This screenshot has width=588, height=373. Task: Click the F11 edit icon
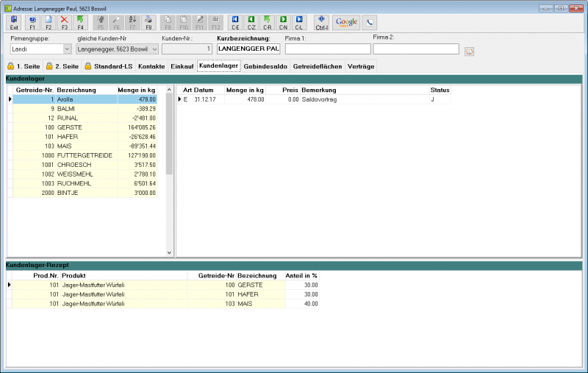(199, 23)
